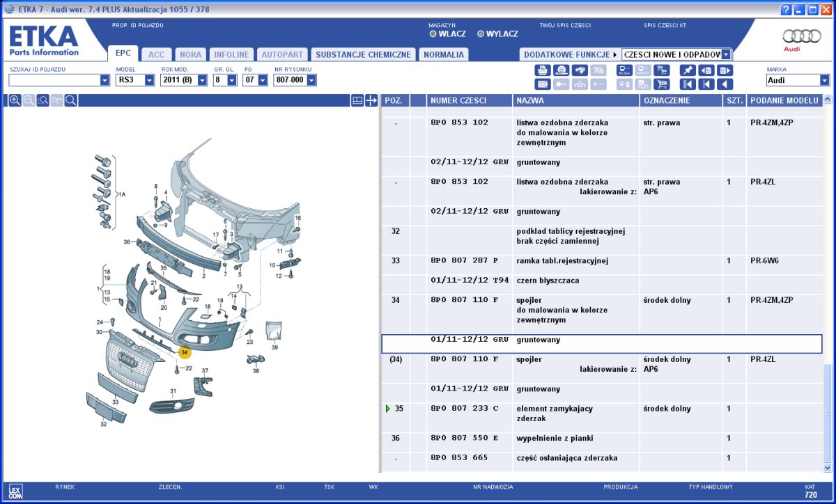
Task: Click the PODANIE MODELU column header
Action: coord(784,101)
